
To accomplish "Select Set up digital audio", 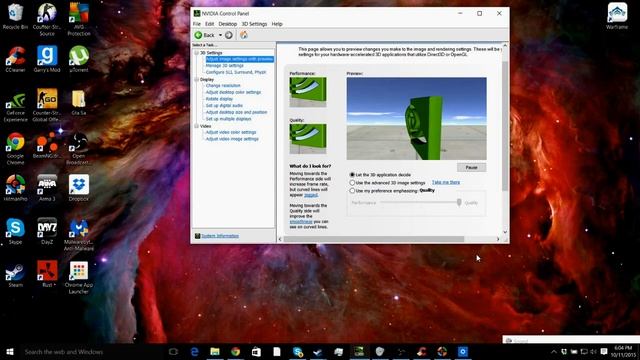I will (x=224, y=105).
